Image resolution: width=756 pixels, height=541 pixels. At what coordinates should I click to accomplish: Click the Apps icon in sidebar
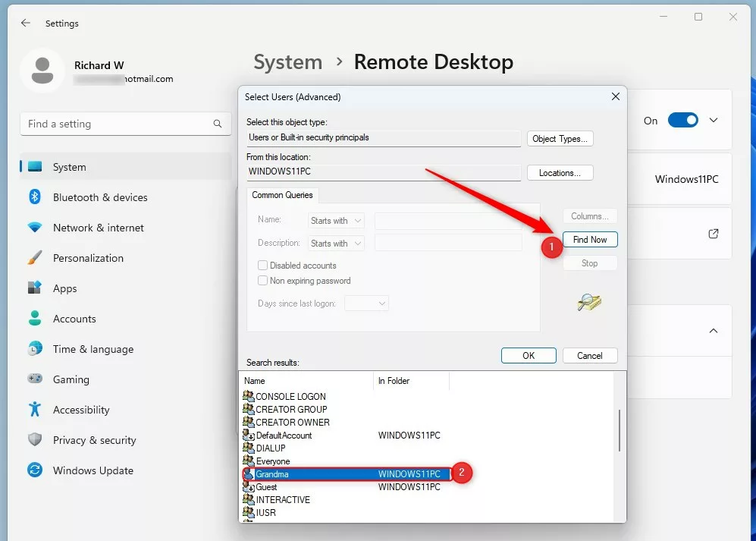[35, 288]
